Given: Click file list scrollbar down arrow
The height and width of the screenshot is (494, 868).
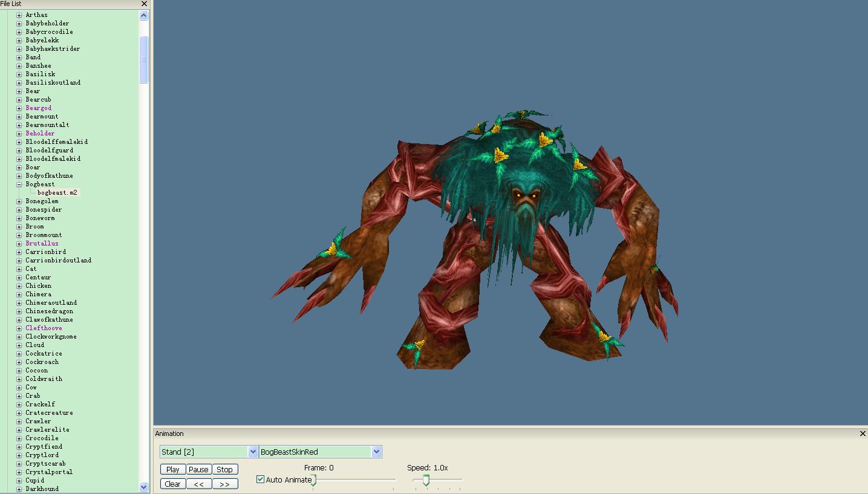Looking at the screenshot, I should tap(144, 487).
